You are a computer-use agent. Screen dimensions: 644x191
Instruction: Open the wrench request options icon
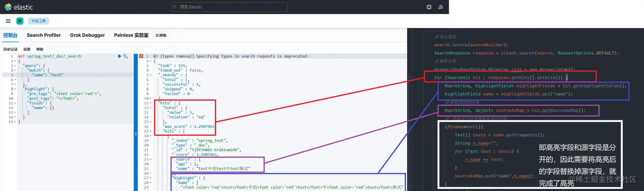126,56
